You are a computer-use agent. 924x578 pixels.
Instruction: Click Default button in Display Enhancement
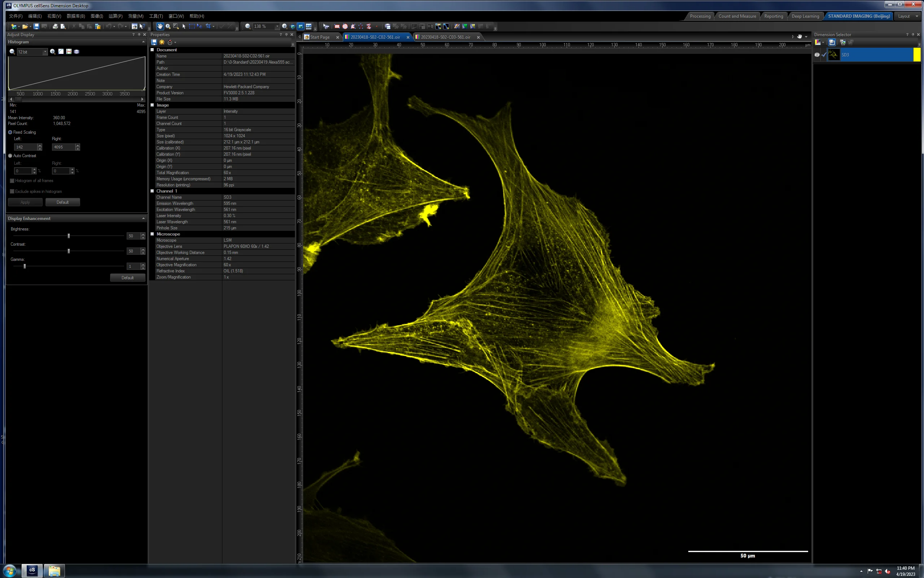127,277
